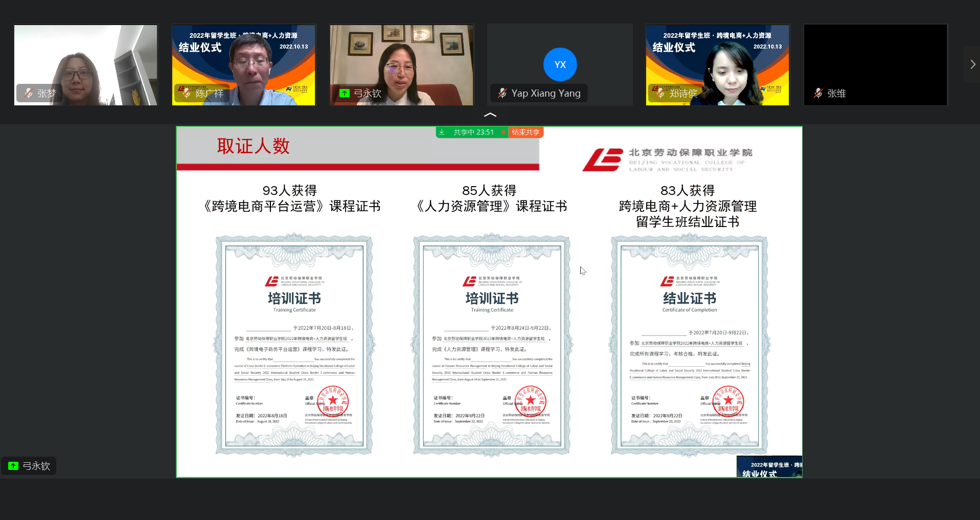Click the 张维 name label

(836, 93)
